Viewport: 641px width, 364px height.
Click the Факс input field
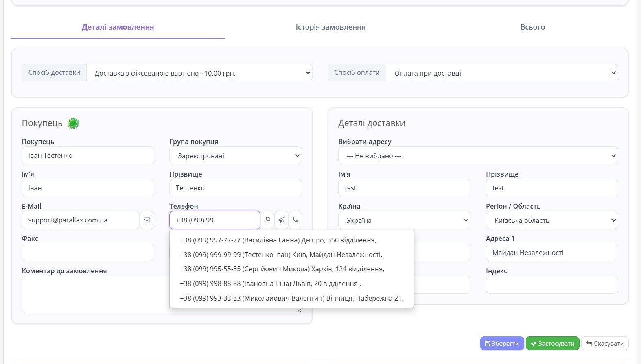[88, 252]
